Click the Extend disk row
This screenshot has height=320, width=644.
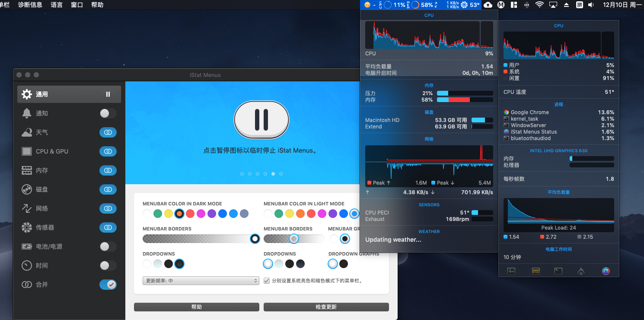pos(429,127)
